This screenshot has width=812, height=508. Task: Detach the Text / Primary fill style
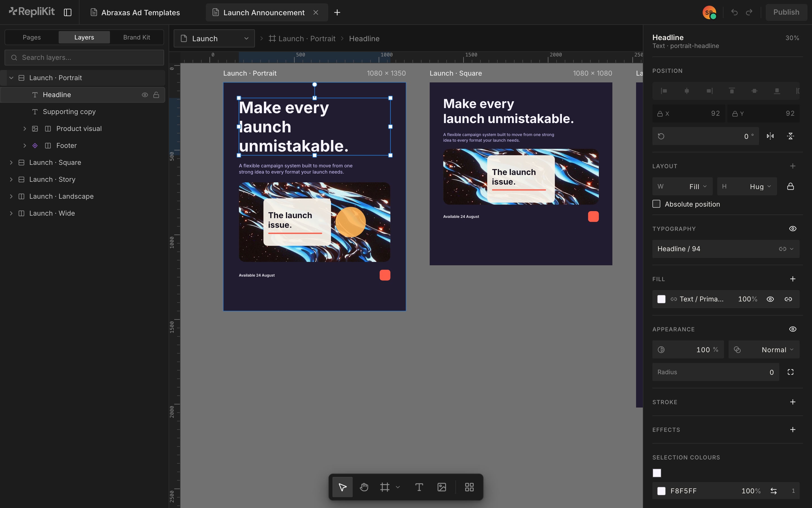point(788,299)
